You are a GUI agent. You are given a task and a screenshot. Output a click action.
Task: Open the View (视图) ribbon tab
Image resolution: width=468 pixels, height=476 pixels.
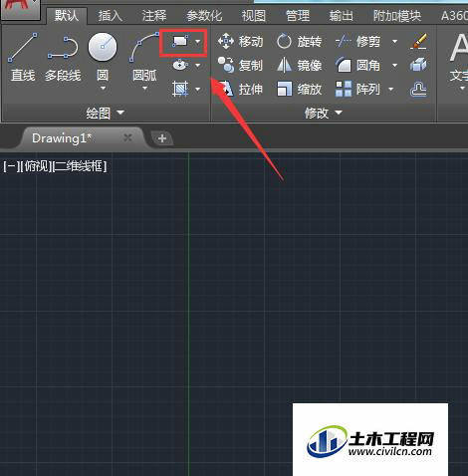tap(254, 16)
